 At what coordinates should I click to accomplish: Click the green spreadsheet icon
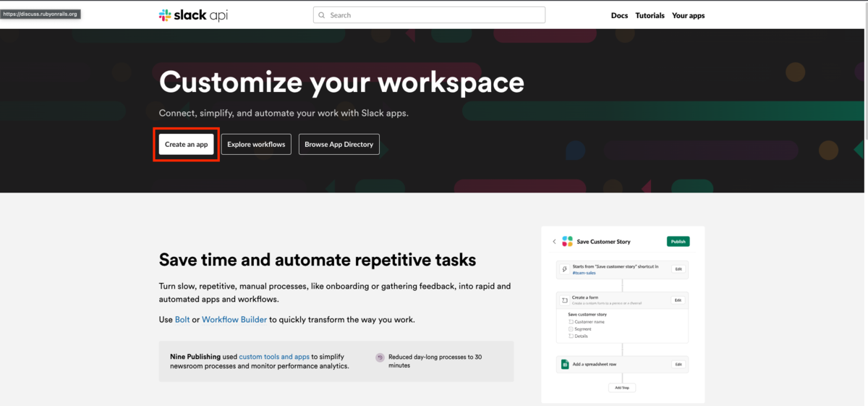[565, 364]
